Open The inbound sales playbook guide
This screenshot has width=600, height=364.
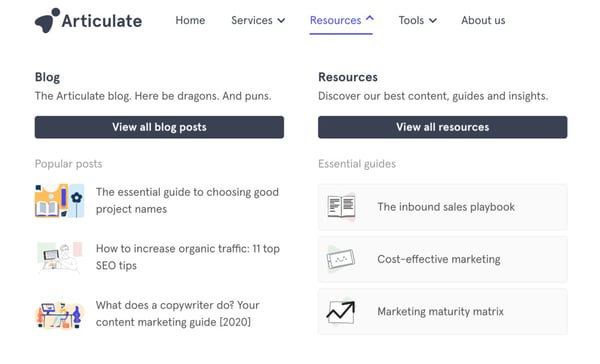pyautogui.click(x=443, y=207)
